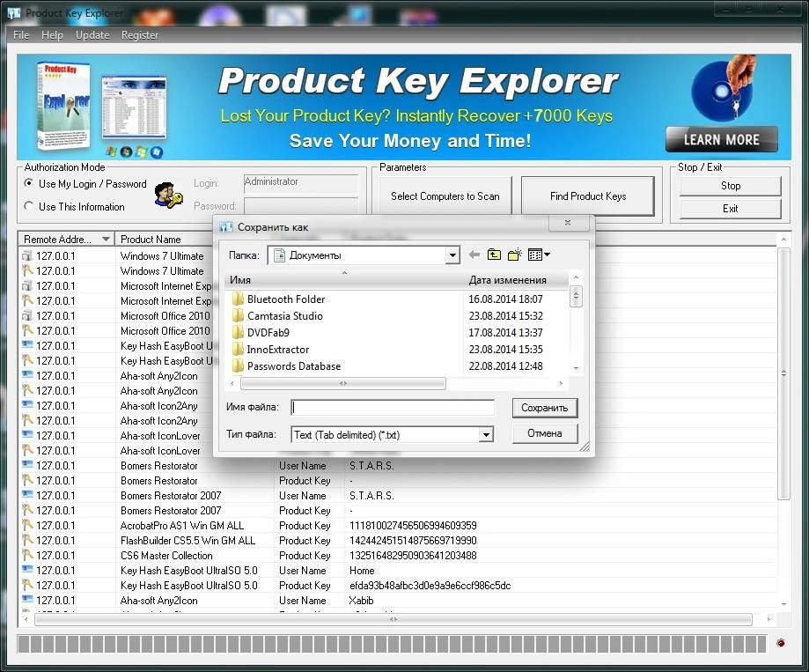Click the Отмена button
809x672 pixels.
tap(544, 433)
